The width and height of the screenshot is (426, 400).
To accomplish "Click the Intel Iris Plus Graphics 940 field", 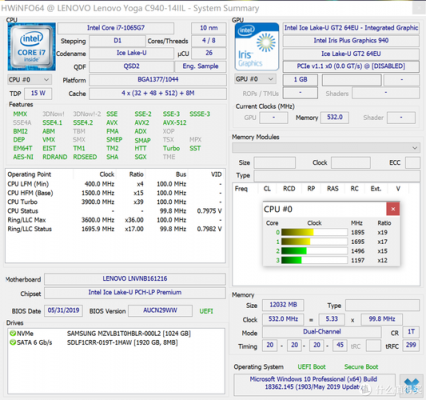I will pos(351,41).
